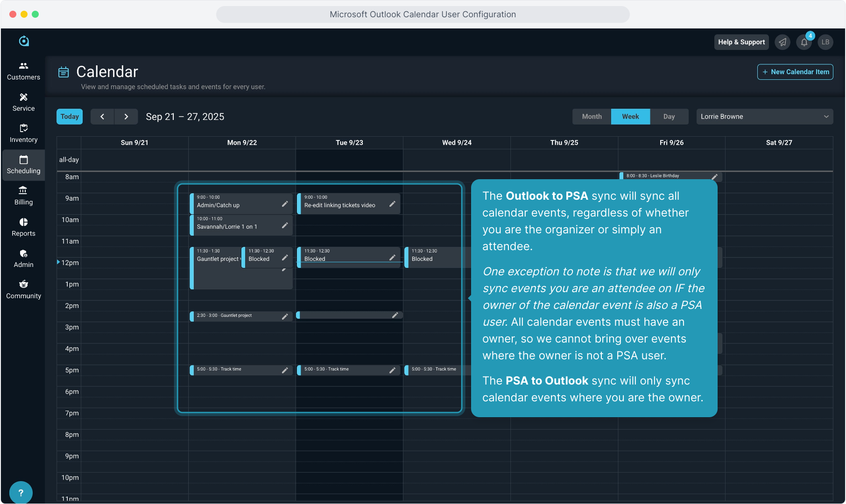Image resolution: width=846 pixels, height=504 pixels.
Task: Open the notifications bell
Action: pyautogui.click(x=804, y=42)
